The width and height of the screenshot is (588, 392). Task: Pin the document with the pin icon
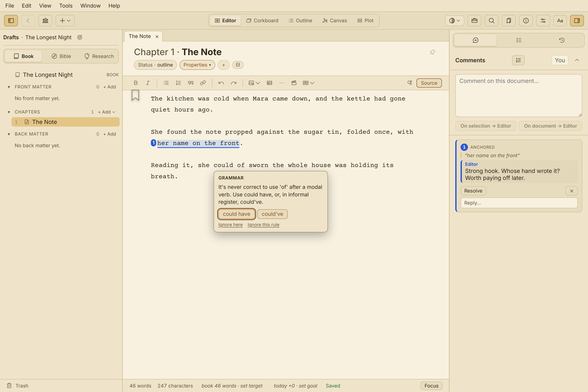432,52
